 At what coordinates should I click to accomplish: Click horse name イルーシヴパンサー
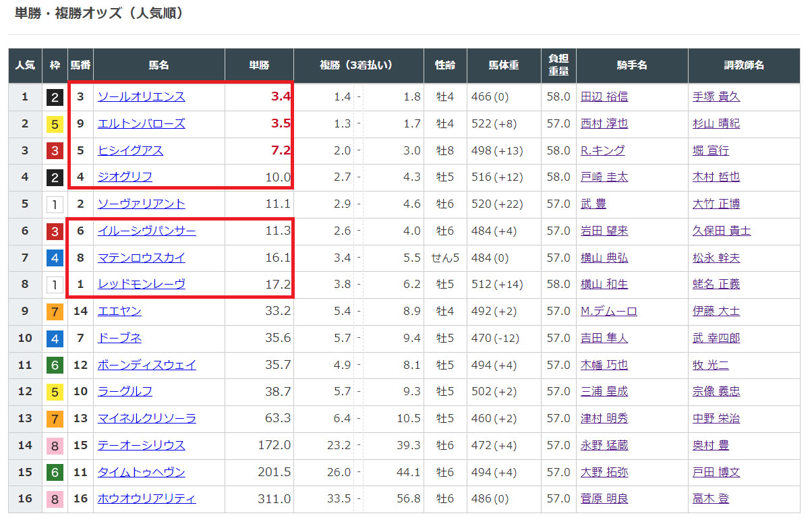click(x=146, y=231)
